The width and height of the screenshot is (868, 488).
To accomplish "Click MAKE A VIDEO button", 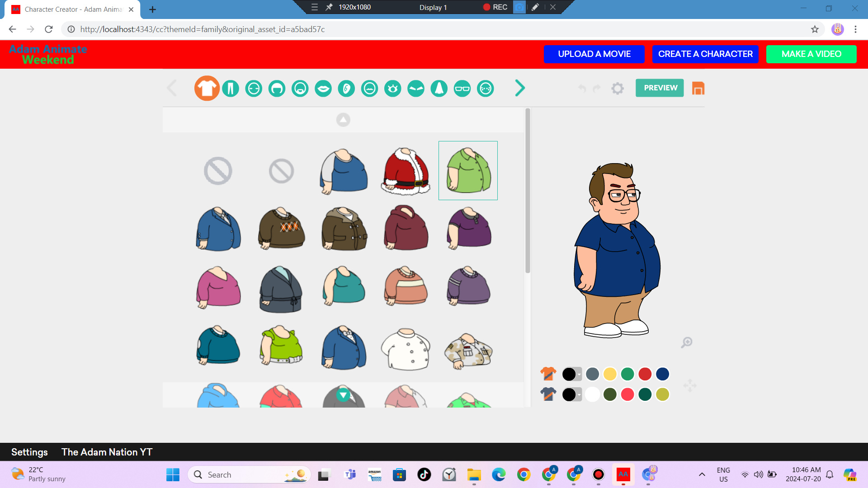I will pos(811,54).
